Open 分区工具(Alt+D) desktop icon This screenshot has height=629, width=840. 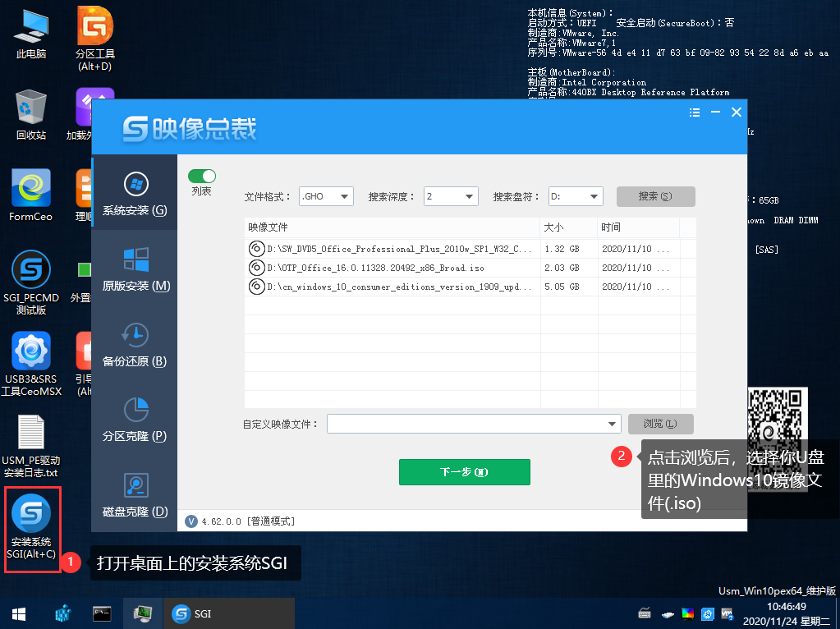click(x=94, y=39)
